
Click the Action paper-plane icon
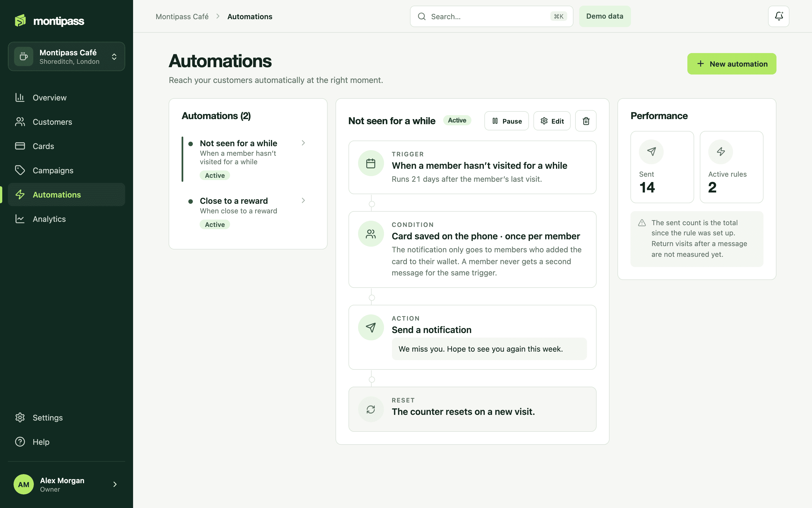tap(371, 328)
